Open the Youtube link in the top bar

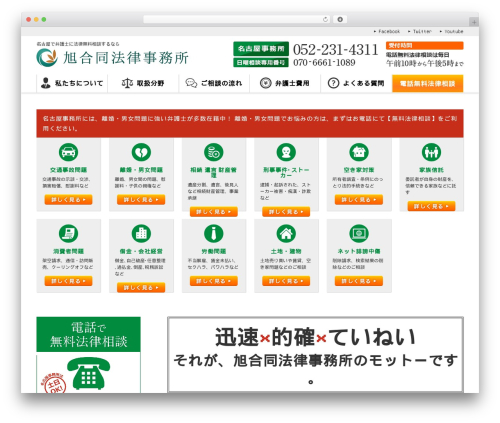[454, 31]
